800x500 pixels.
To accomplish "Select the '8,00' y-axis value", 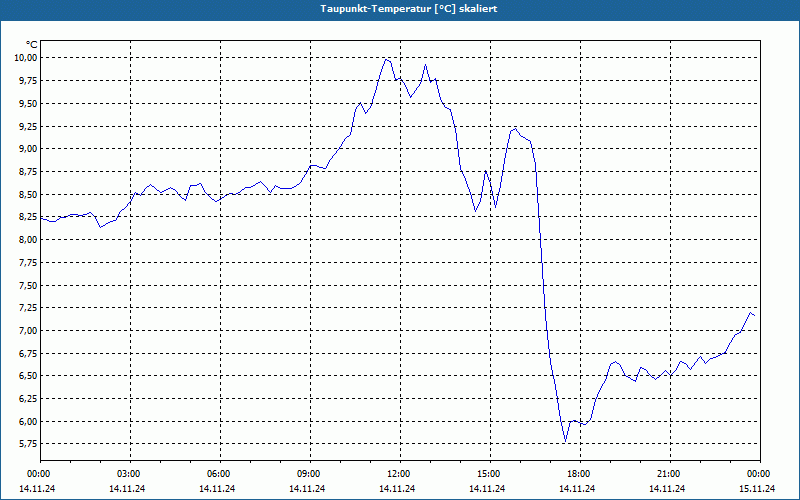I will 28,240.
